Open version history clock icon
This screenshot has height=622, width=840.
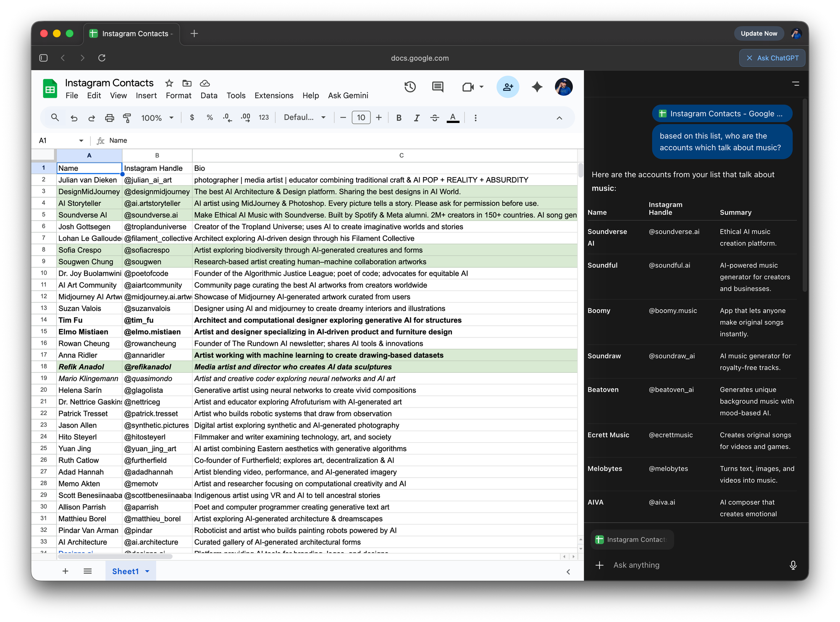pos(410,87)
